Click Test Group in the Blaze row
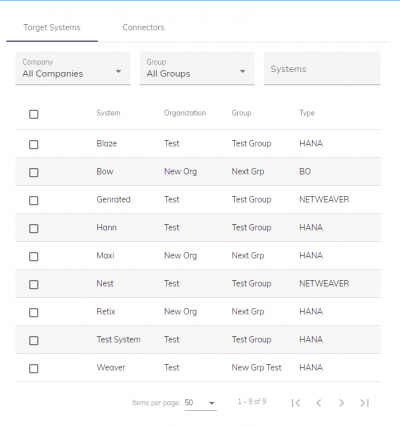 click(x=251, y=143)
